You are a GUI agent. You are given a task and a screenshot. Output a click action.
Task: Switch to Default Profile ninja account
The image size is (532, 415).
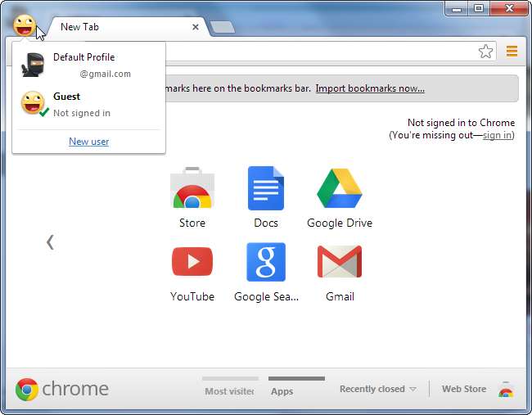(x=89, y=65)
